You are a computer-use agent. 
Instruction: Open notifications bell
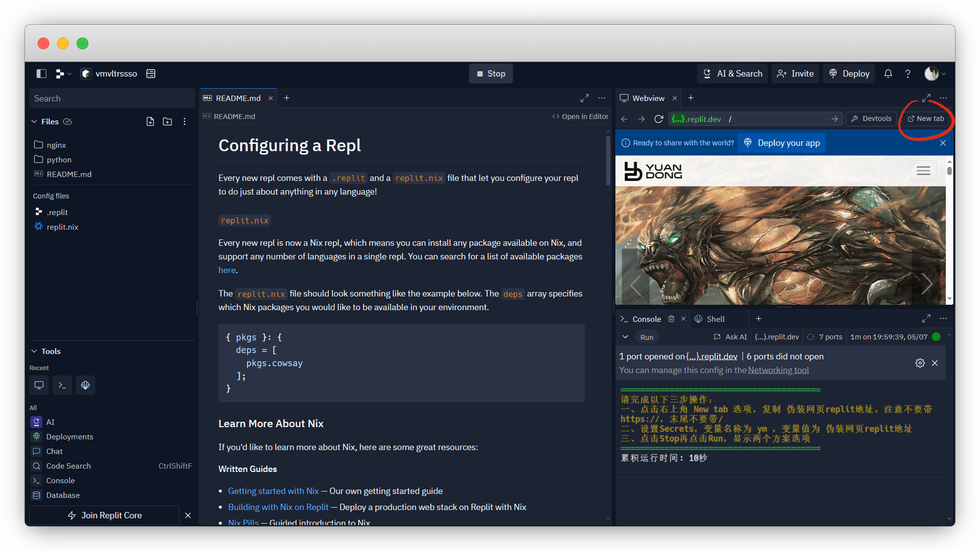click(x=888, y=74)
